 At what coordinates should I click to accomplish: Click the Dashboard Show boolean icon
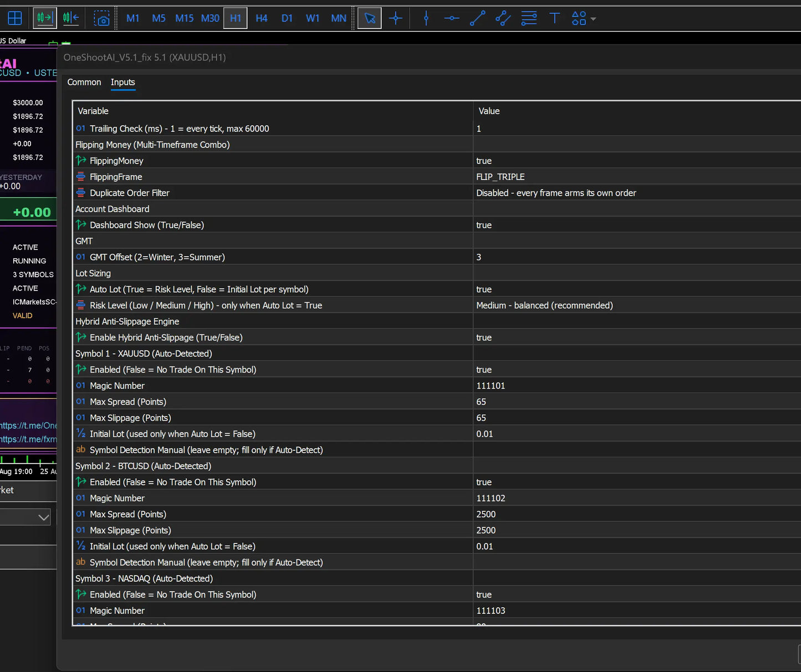[x=81, y=225]
